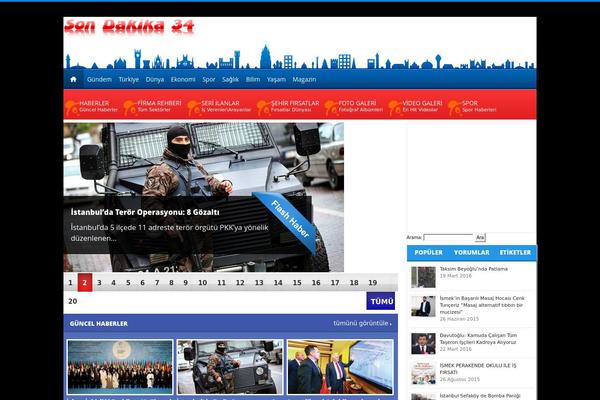Click the 26 Haziran 2015 date text
The image size is (600, 400).
tap(459, 319)
